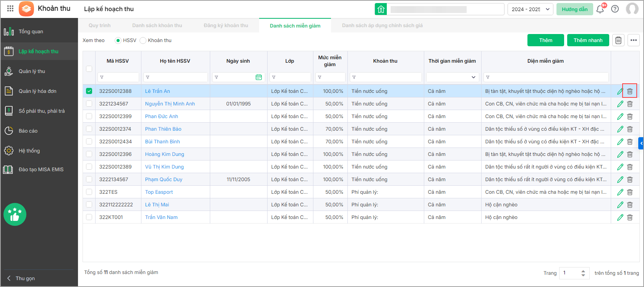The height and width of the screenshot is (287, 644).
Task: Click the thumbs-up rating icon
Action: point(15,214)
